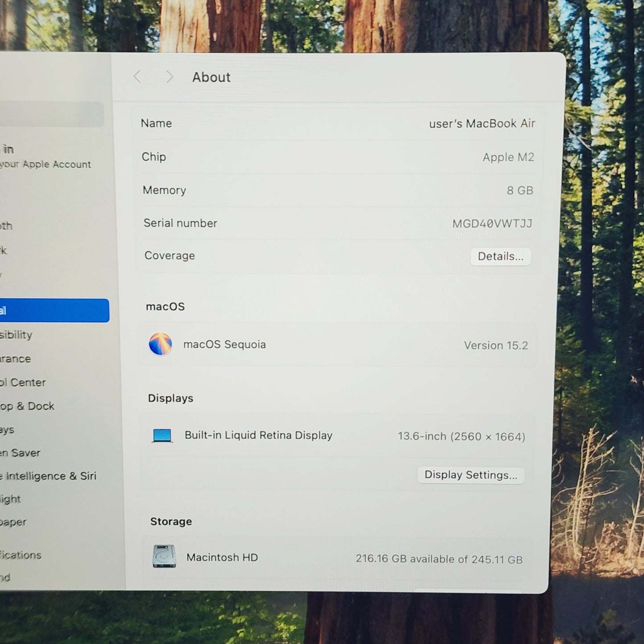Open Spotlight in the sidebar
The image size is (644, 644).
[x=10, y=499]
